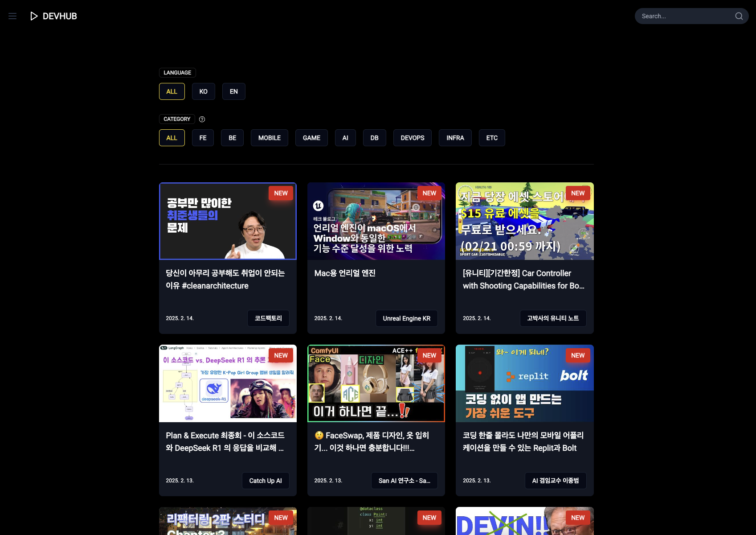Click the LANGUAGE filter label

coord(177,73)
